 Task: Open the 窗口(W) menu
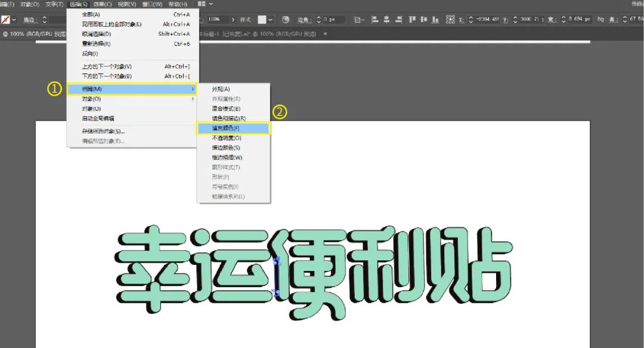click(153, 4)
